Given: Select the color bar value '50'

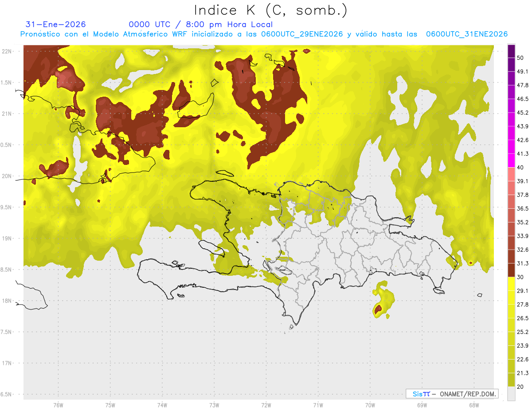Looking at the screenshot, I should pos(521,58).
